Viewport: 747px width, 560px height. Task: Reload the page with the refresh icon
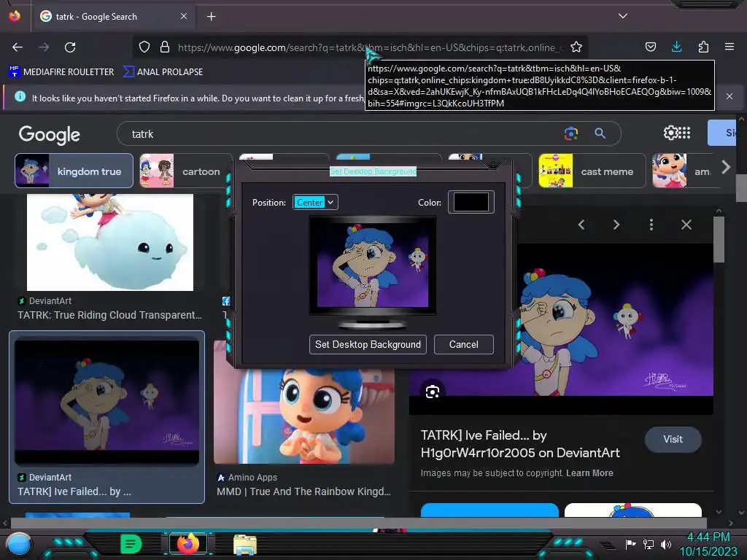[70, 47]
